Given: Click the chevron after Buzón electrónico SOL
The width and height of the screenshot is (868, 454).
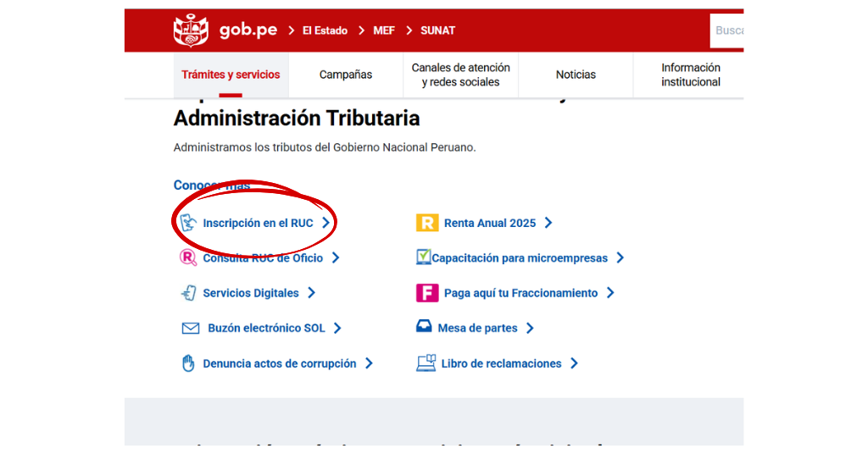Looking at the screenshot, I should click(x=337, y=328).
